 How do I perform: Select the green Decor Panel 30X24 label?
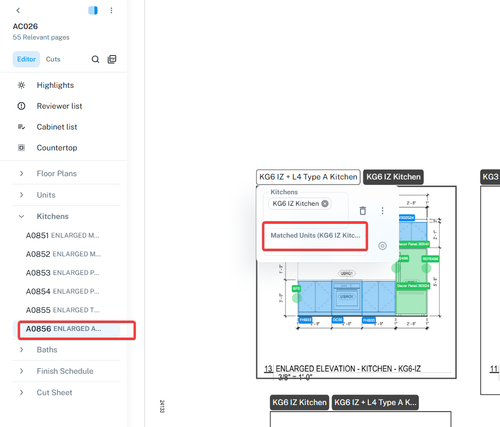pyautogui.click(x=413, y=286)
